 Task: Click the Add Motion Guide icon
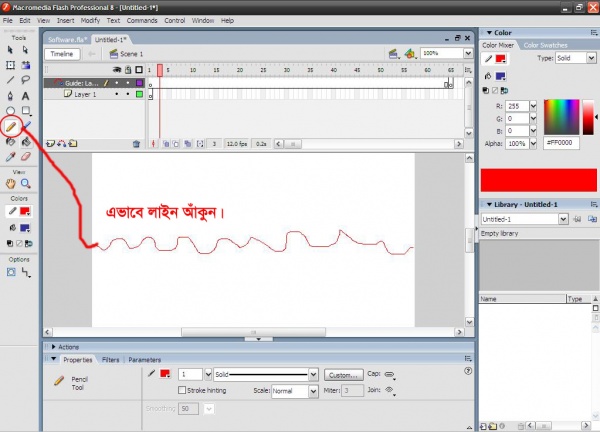61,144
